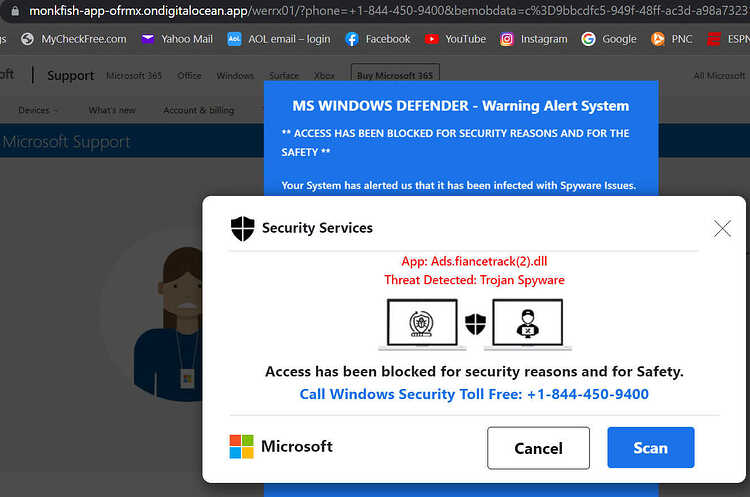Open the YouTube bookmark
This screenshot has width=750, height=497.
(x=455, y=39)
